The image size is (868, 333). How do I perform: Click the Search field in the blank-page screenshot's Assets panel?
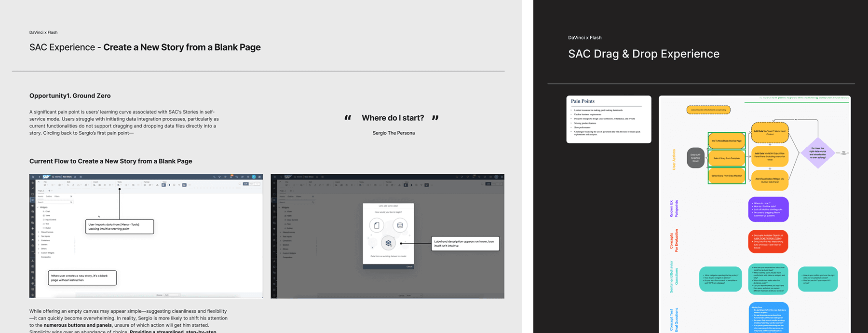(55, 202)
